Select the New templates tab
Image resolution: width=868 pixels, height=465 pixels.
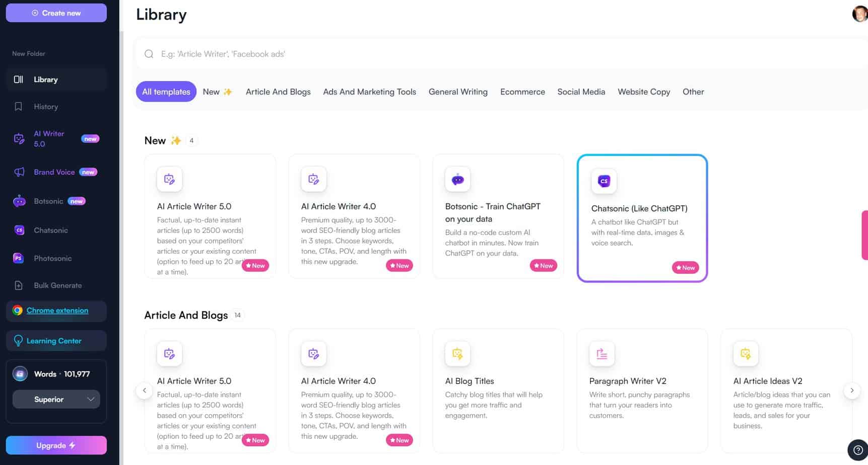click(217, 92)
